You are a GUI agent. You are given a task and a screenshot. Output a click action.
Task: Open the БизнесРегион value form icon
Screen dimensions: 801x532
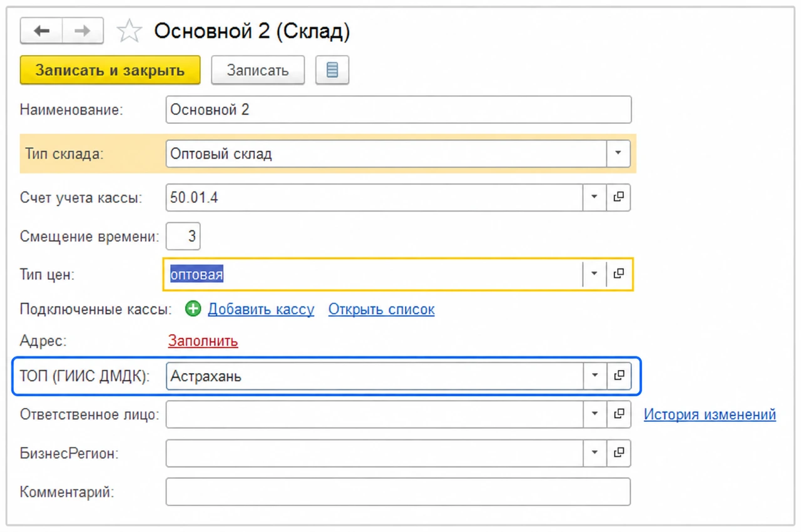click(x=618, y=453)
